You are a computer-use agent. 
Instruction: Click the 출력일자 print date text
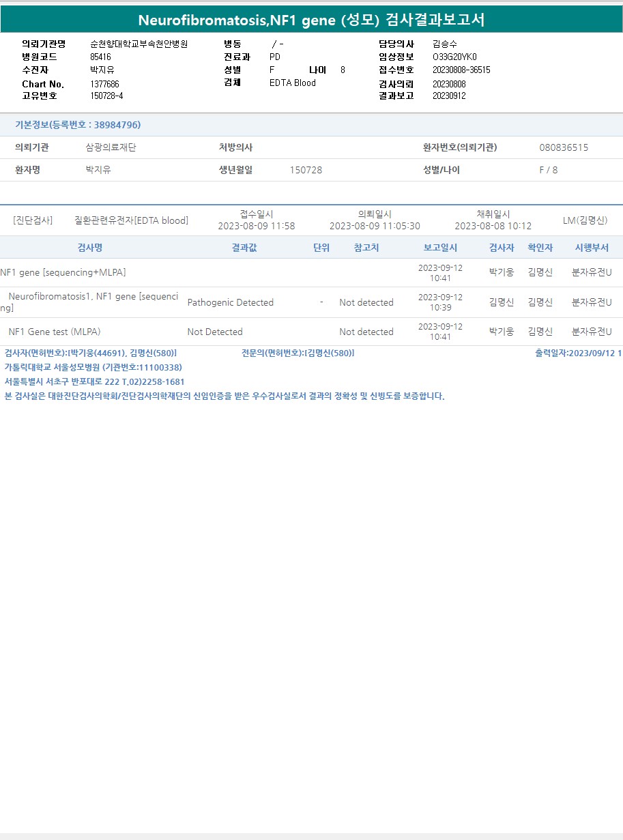578,353
